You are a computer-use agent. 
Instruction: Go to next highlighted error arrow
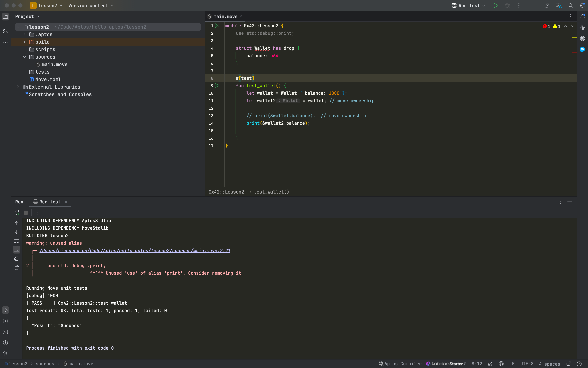[573, 26]
